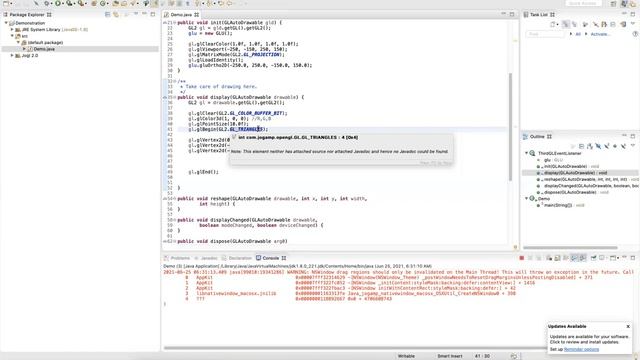Open Perspective icon near Quick Access
The width and height of the screenshot is (640, 360).
pos(613,4)
